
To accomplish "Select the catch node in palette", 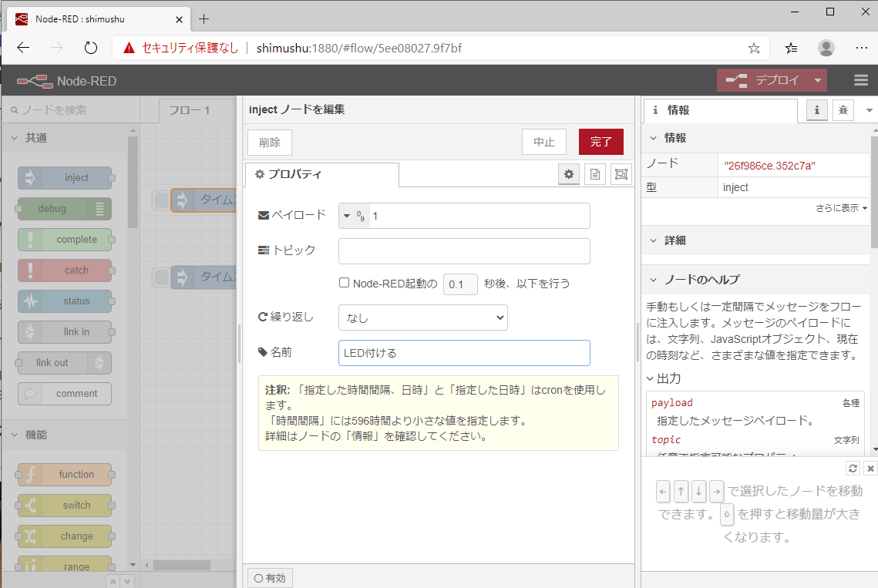I will click(x=65, y=270).
